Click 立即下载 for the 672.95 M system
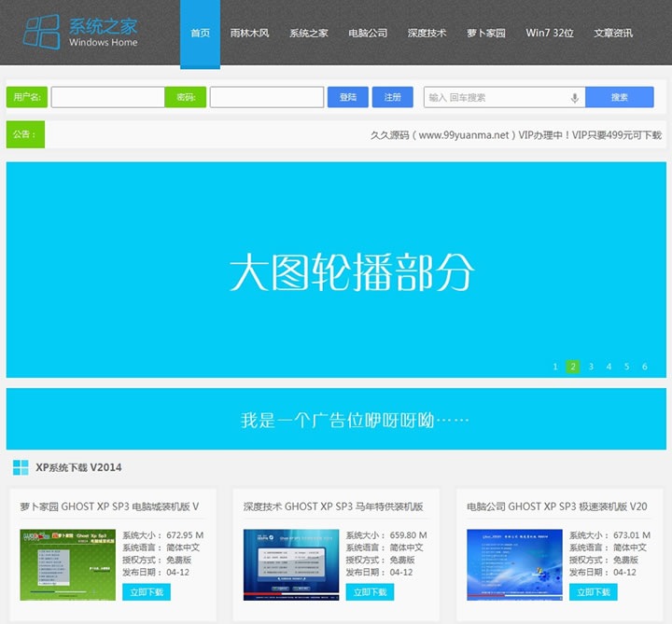The width and height of the screenshot is (672, 624). click(x=147, y=592)
